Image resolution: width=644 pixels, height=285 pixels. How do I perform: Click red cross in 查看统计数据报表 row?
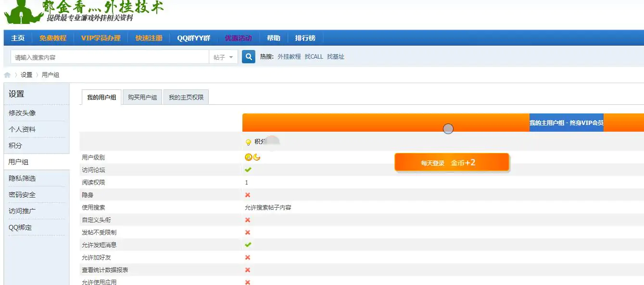248,270
